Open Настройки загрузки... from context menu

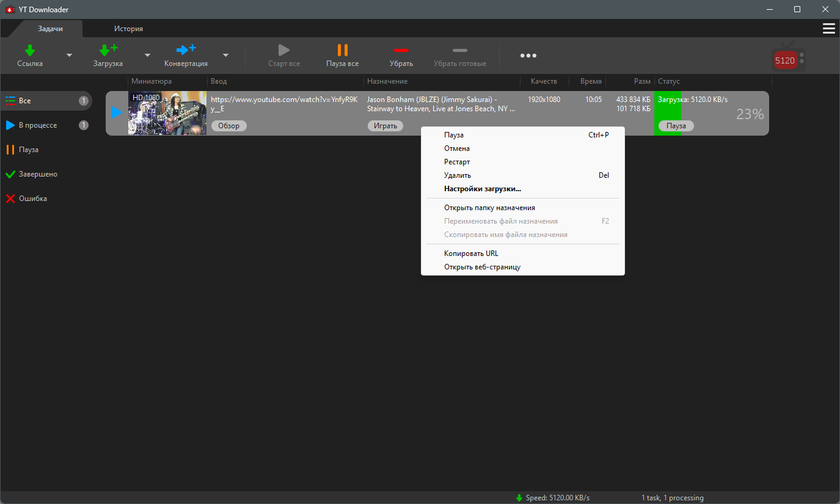point(522,189)
